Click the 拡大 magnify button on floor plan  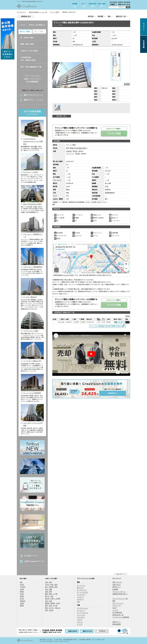tap(127, 84)
